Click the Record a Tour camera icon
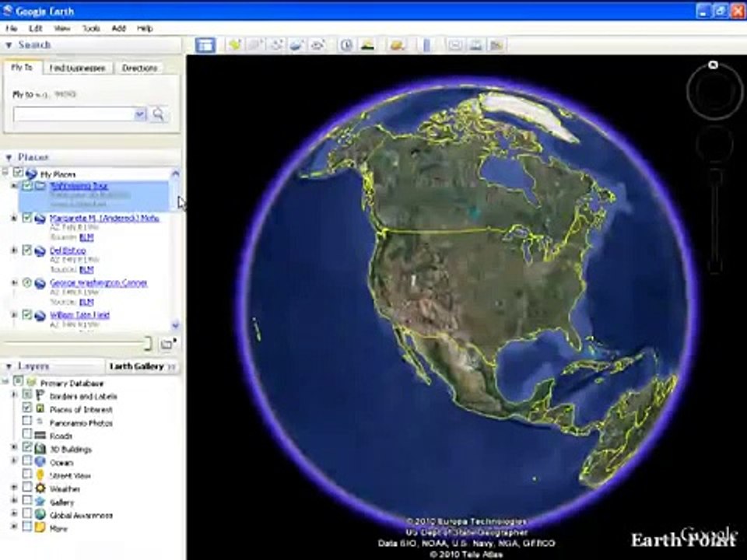The image size is (747, 560). coord(317,45)
